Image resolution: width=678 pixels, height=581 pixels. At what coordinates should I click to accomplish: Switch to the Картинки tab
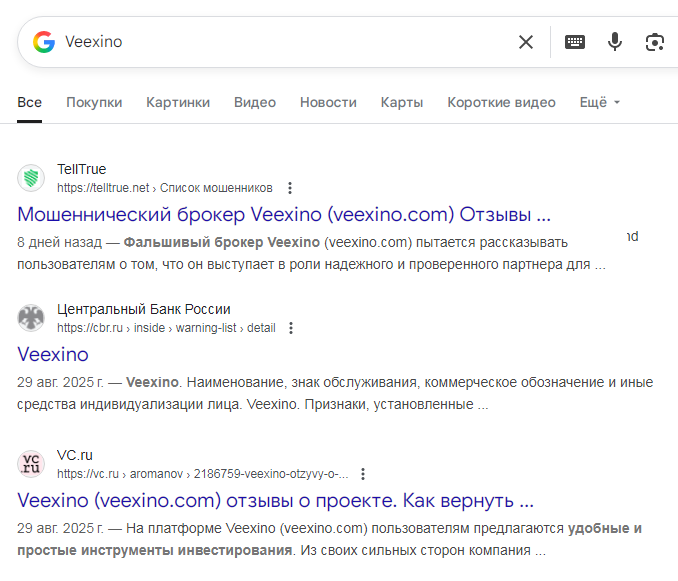(x=178, y=102)
